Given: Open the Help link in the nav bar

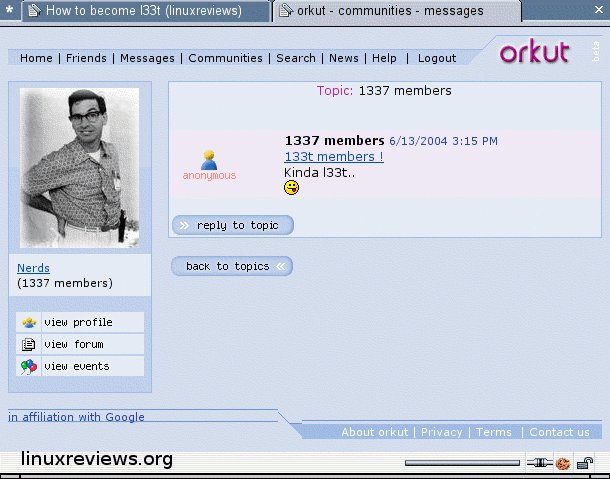Looking at the screenshot, I should 384,58.
